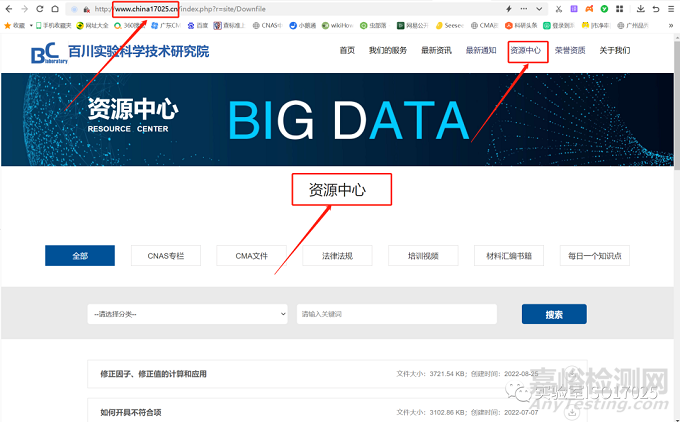Screen dimensions: 680x422
Task: Open the 虫部落 bookmark
Action: click(x=373, y=26)
